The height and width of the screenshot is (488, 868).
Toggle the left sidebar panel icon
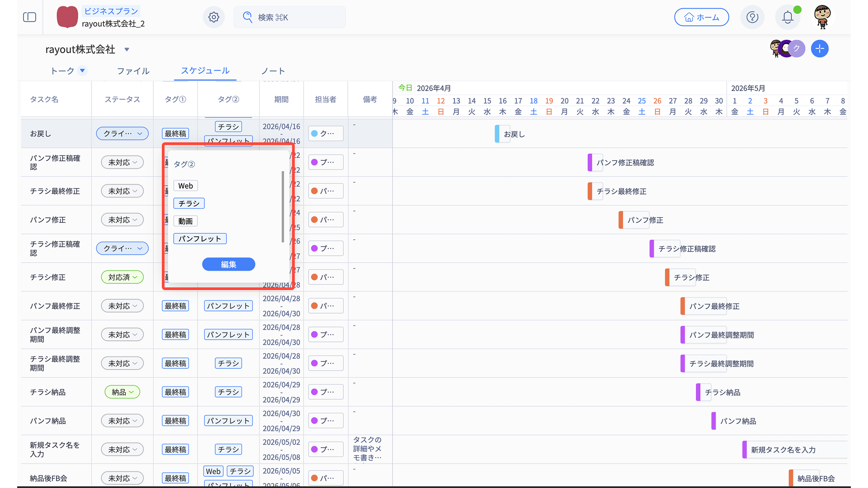(x=29, y=17)
